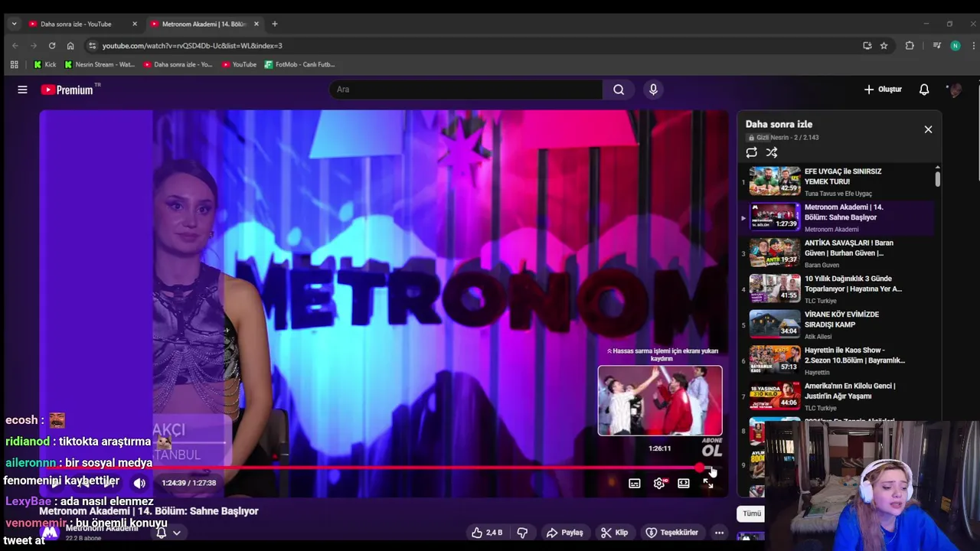980x551 pixels.
Task: Send thanks with the Teşekkürler button
Action: tap(672, 533)
